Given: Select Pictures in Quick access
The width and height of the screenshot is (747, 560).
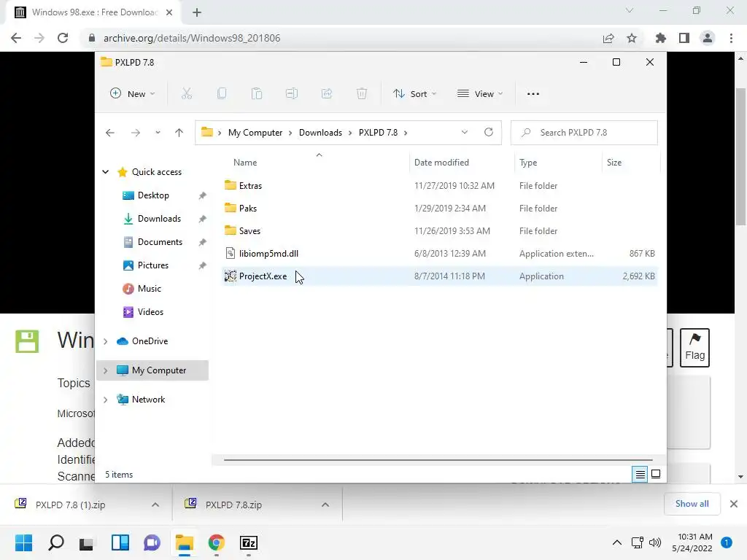Looking at the screenshot, I should point(153,265).
